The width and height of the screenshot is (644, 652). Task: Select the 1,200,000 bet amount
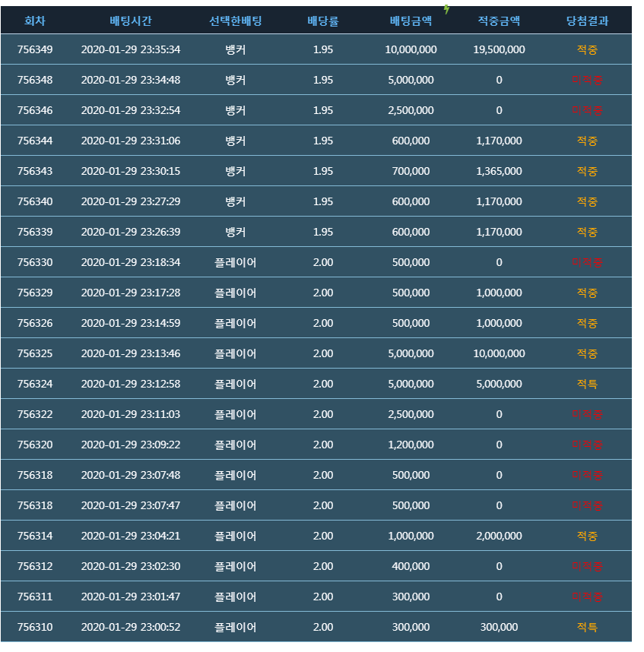(x=411, y=445)
